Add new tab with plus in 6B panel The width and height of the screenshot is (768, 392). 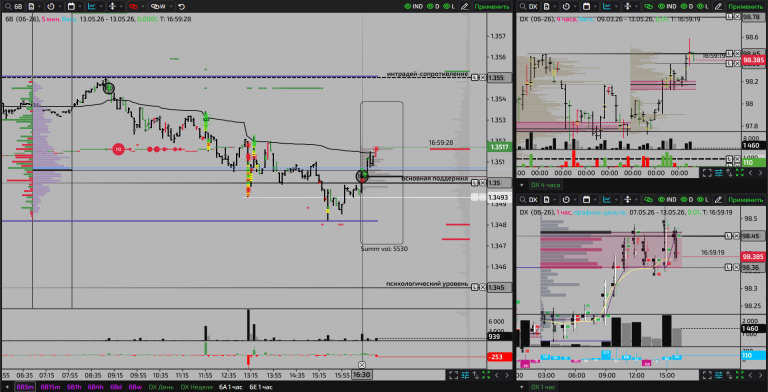pos(6,387)
